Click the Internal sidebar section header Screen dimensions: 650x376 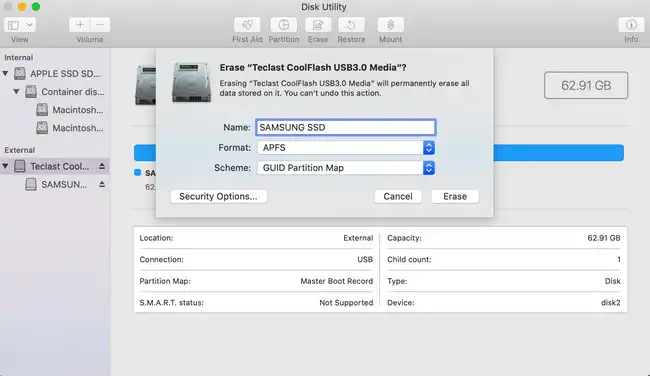coord(19,58)
